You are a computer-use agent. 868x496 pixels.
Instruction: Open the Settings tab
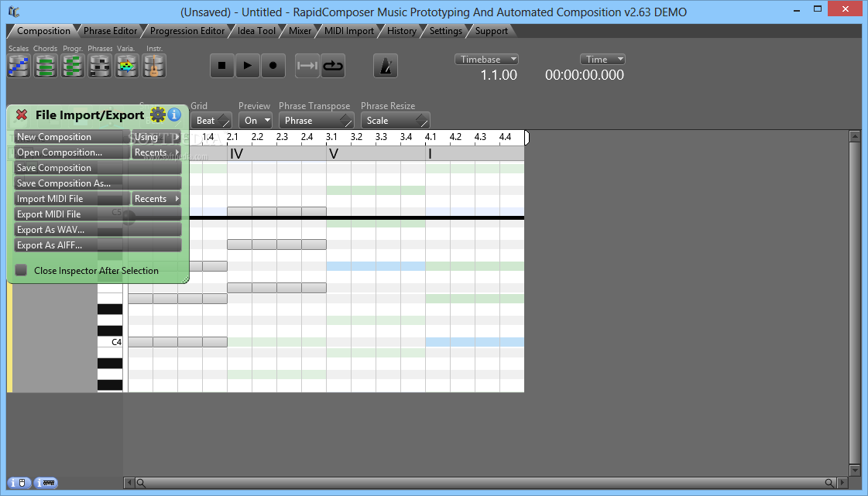click(x=446, y=31)
